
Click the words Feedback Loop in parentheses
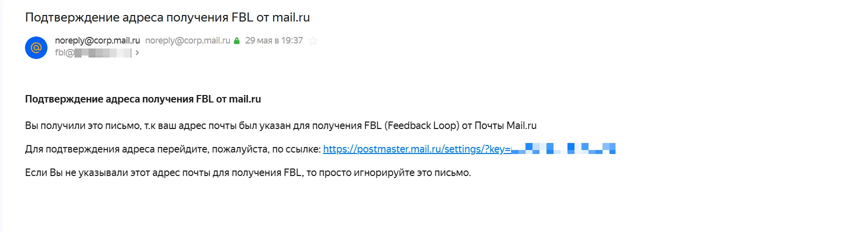click(x=421, y=125)
